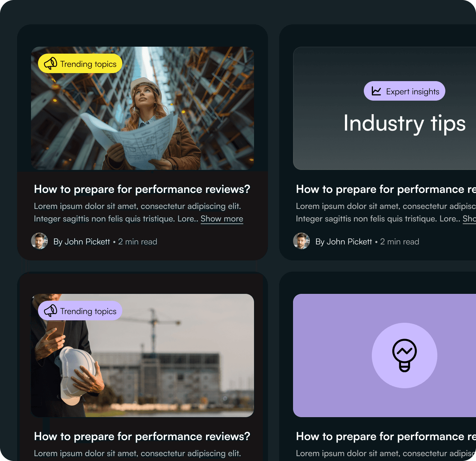Open the woman with blueprints article image

(x=143, y=108)
